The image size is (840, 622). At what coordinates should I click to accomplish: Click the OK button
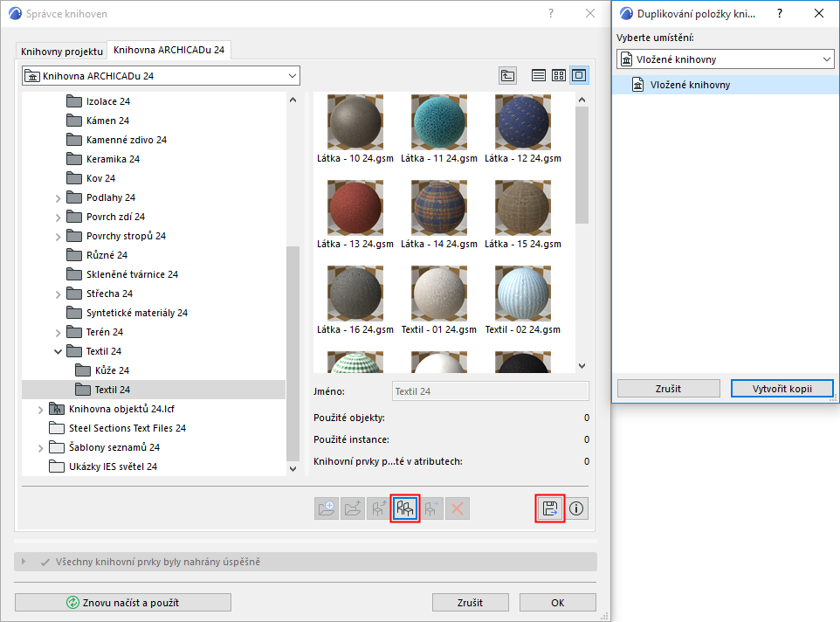tap(558, 602)
